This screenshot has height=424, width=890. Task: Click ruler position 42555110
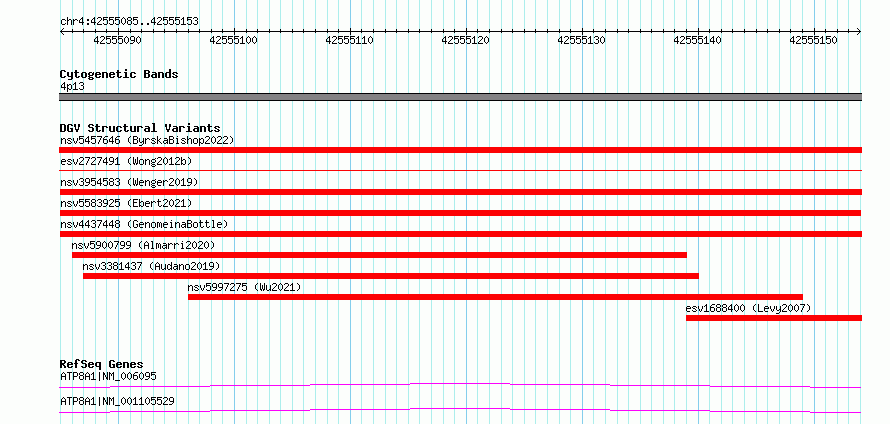pos(350,40)
